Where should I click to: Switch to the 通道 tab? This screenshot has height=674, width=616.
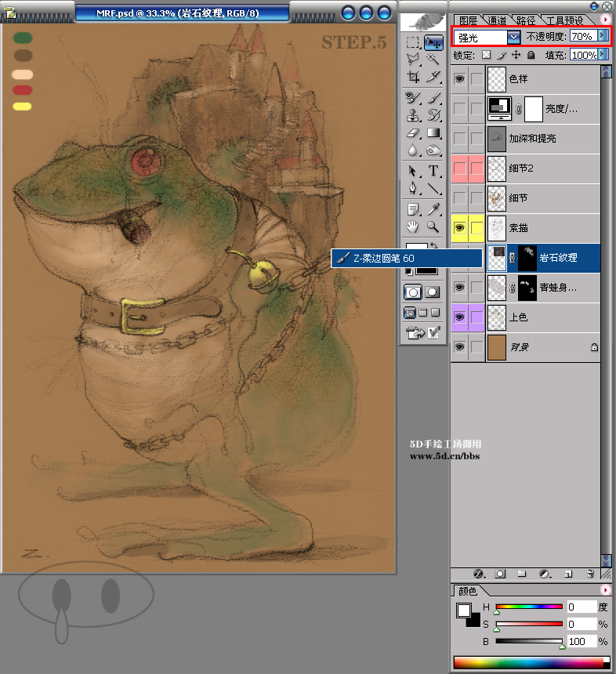pos(497,20)
